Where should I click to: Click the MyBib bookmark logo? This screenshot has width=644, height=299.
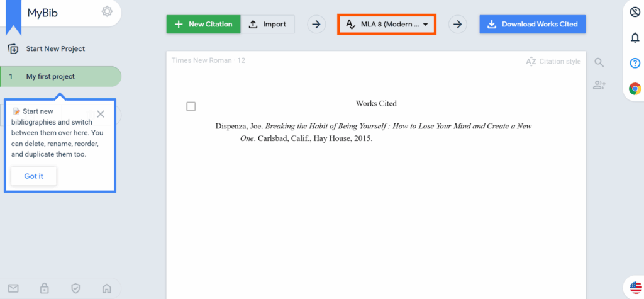14,18
